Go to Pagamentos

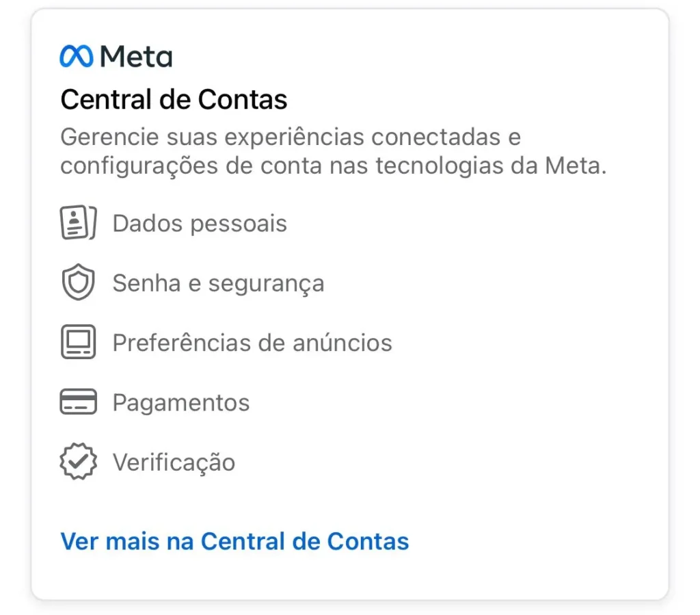coord(181,402)
